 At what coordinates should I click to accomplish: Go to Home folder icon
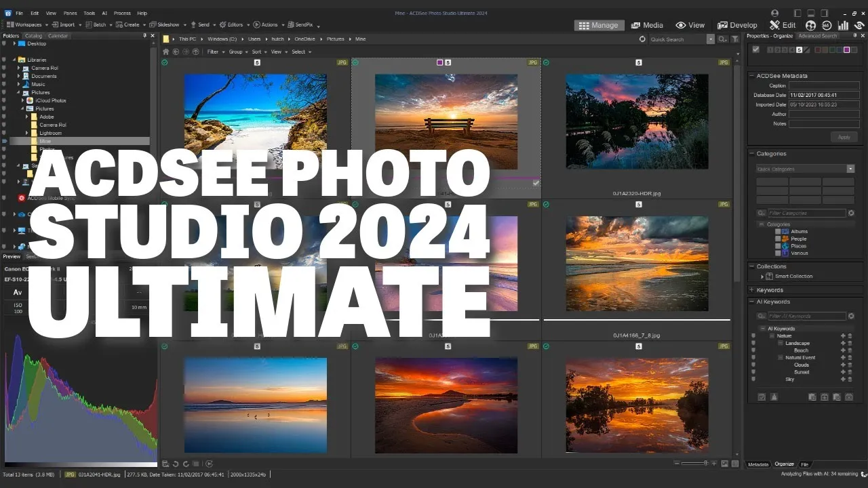tap(166, 52)
